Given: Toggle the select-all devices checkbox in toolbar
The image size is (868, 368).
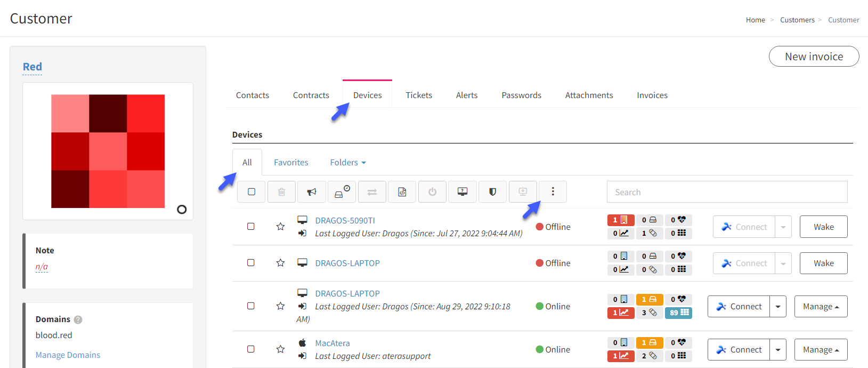Looking at the screenshot, I should pos(252,192).
